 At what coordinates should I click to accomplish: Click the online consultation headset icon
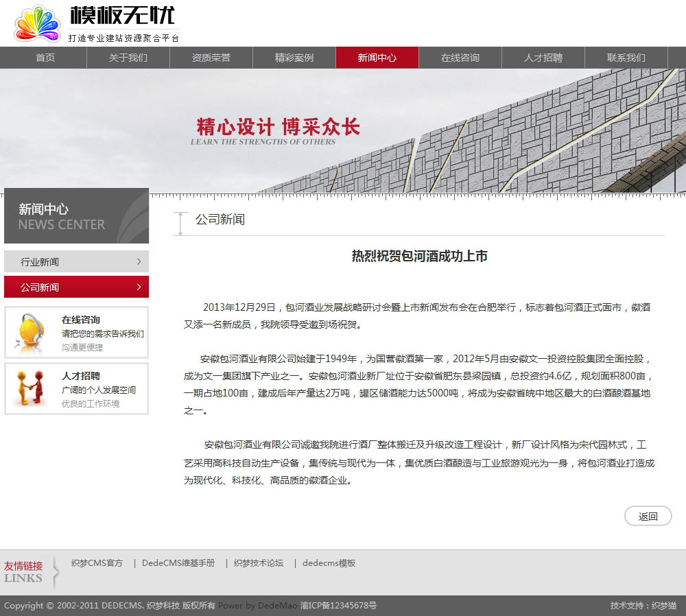(31, 333)
